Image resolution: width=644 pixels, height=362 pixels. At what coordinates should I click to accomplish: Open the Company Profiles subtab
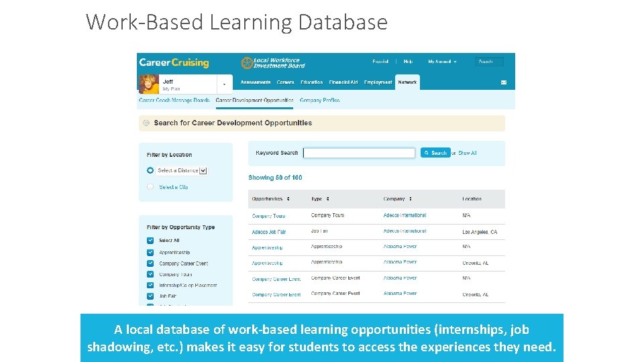(320, 100)
